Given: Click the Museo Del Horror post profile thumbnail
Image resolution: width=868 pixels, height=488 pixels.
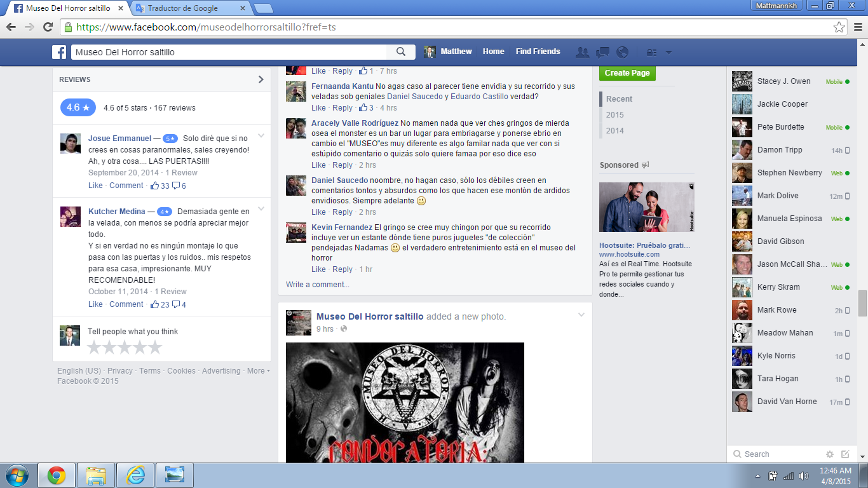Looking at the screenshot, I should point(299,323).
